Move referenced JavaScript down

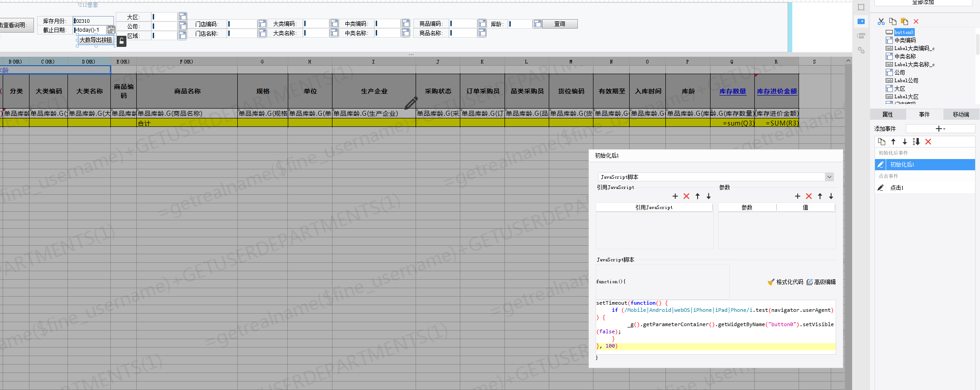coord(709,196)
